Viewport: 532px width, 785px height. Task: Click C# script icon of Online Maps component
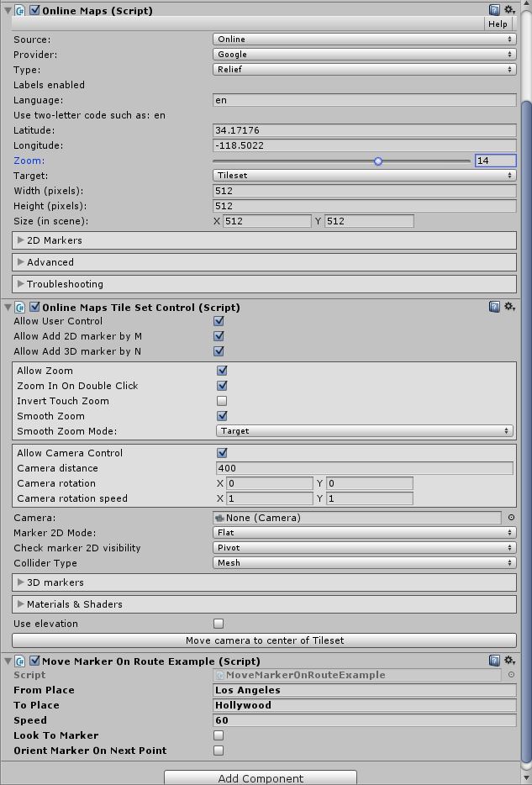20,10
